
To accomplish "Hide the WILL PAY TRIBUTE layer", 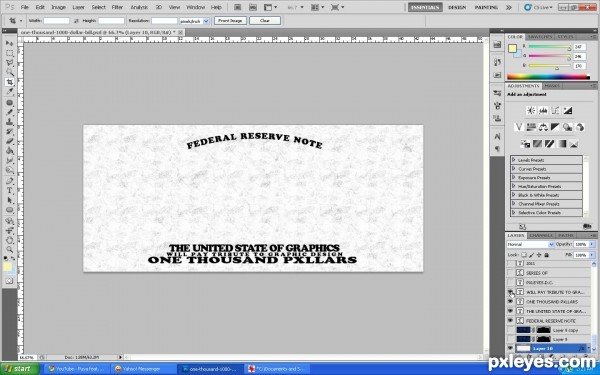I will coord(510,292).
